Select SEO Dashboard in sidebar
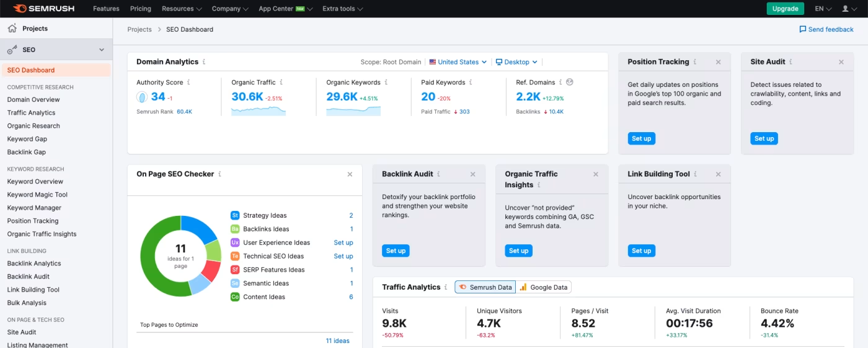The image size is (868, 348). point(56,70)
